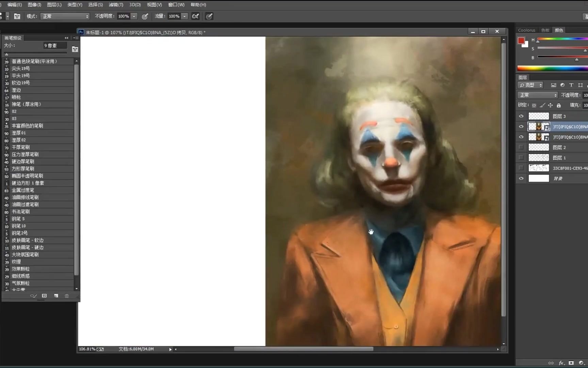This screenshot has height=368, width=588.
Task: Filter layers by shape layers
Action: 581,85
